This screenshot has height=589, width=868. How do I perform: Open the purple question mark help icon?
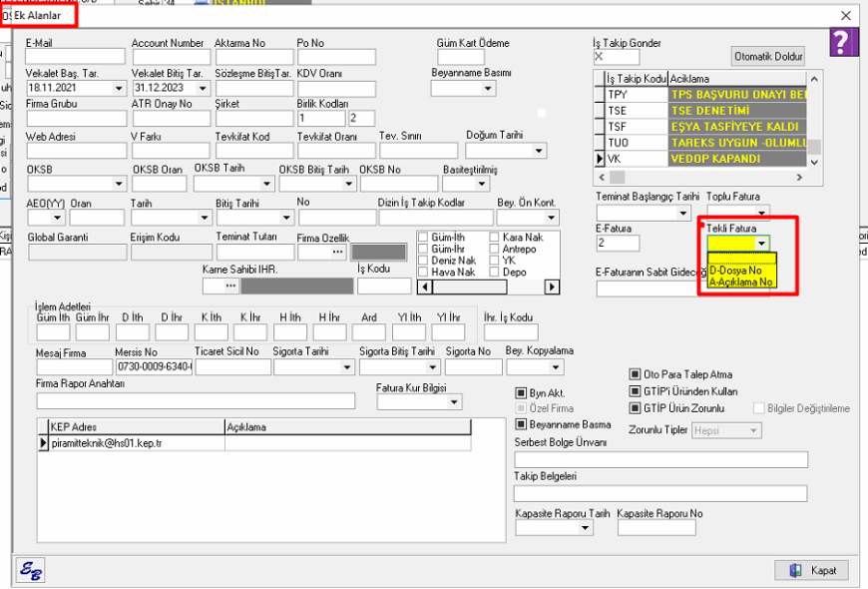tap(842, 42)
